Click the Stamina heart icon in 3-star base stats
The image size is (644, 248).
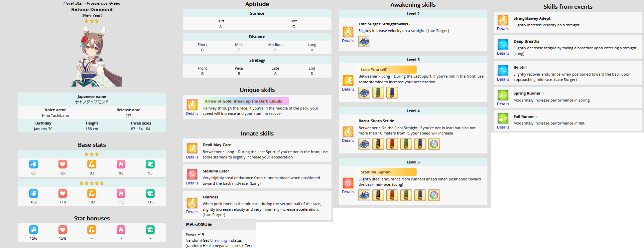tap(63, 164)
